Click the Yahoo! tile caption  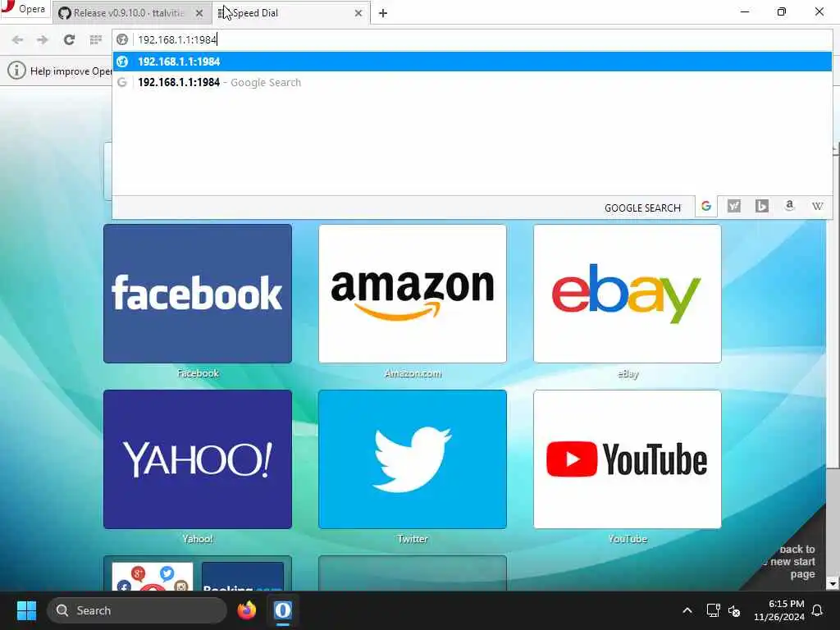198,539
